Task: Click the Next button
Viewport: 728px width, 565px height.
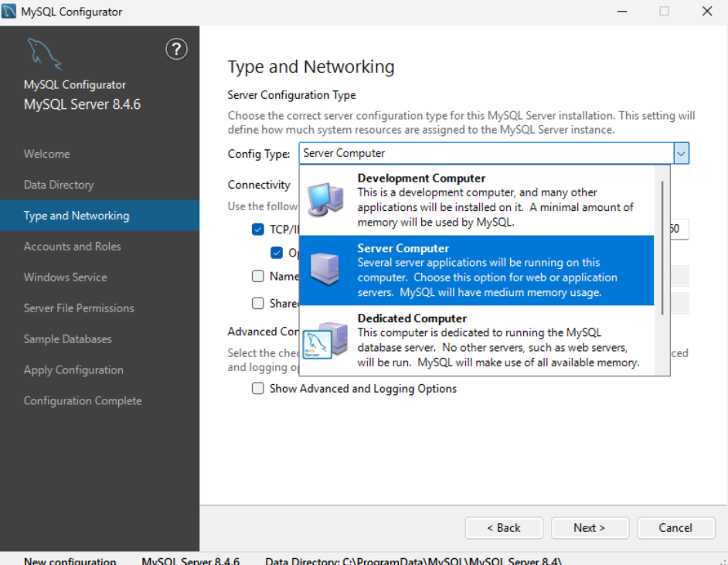Action: tap(590, 528)
